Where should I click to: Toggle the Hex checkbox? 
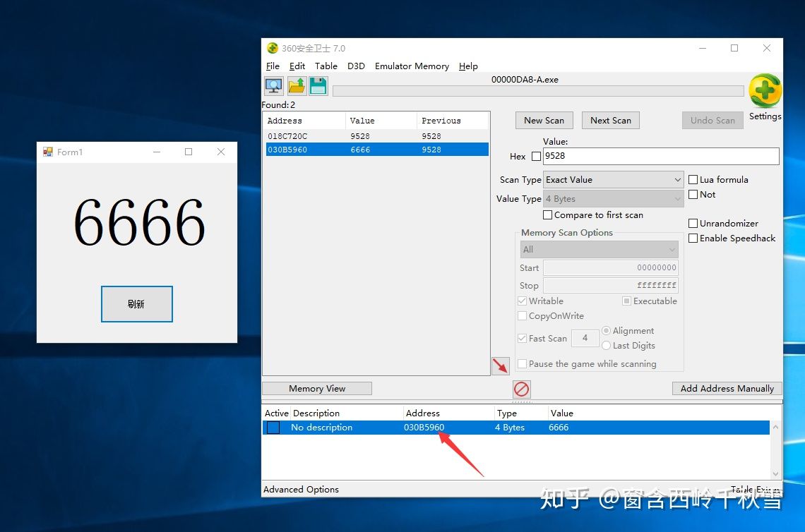click(x=536, y=157)
